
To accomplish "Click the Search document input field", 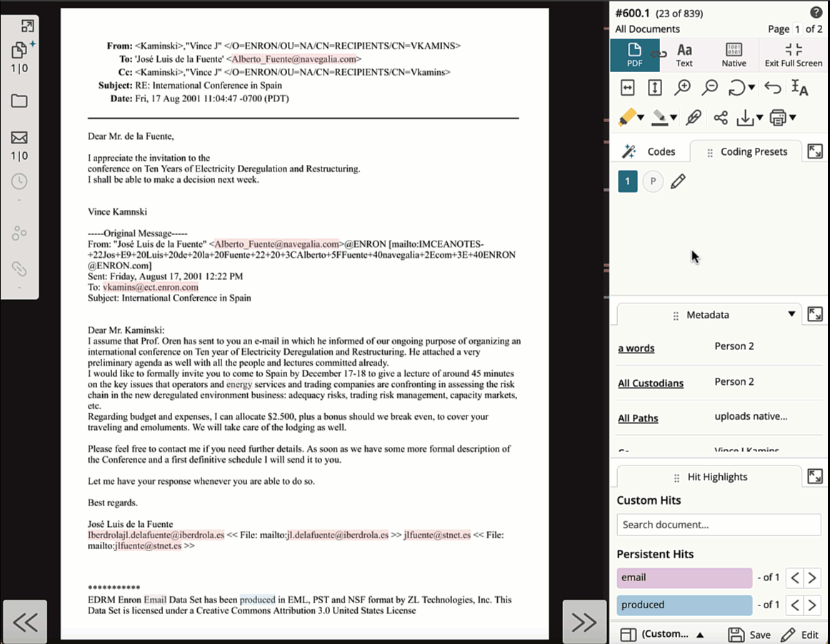I will (x=719, y=524).
